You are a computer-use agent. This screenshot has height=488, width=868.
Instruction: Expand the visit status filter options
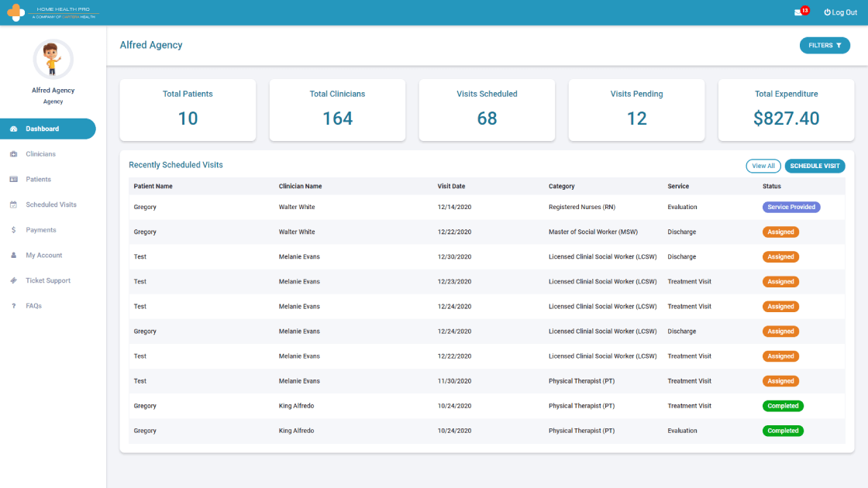pos(825,45)
